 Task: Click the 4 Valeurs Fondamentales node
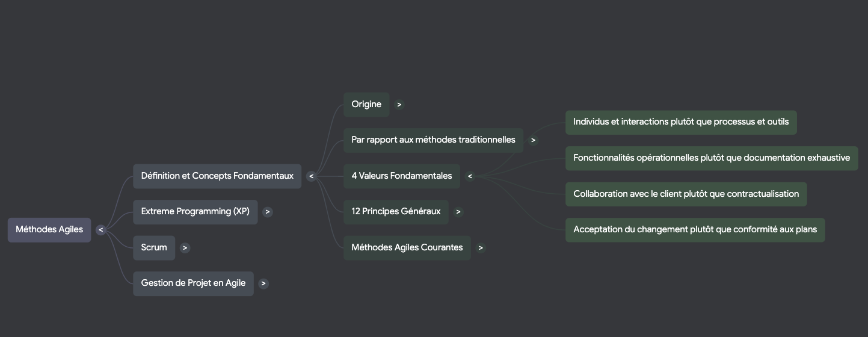tap(401, 176)
